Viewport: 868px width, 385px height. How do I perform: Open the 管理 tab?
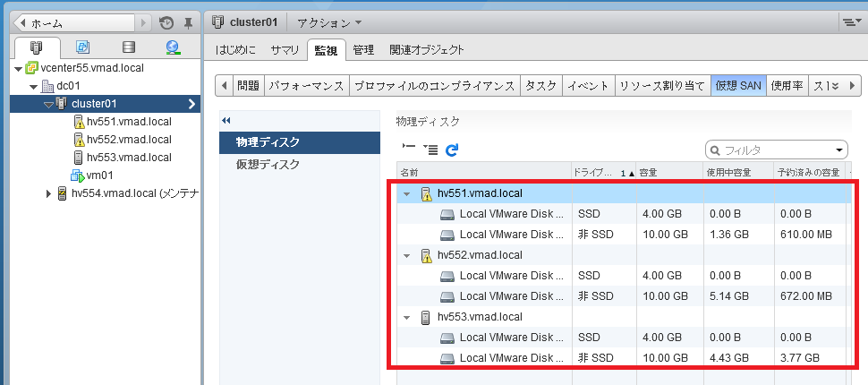(363, 50)
